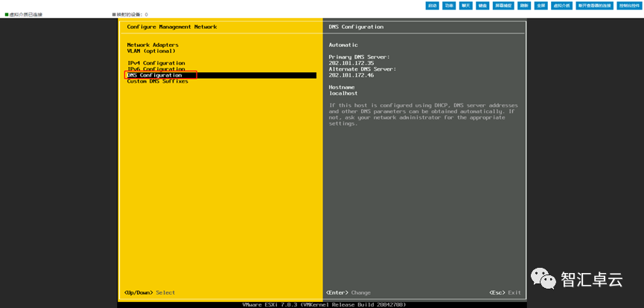Viewport: 644px width, 308px height.
Task: Click the localhost hostname value
Action: (343, 93)
